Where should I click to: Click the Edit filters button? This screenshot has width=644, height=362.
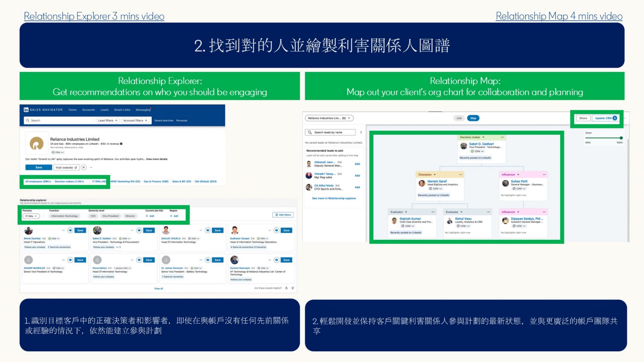[x=283, y=215]
